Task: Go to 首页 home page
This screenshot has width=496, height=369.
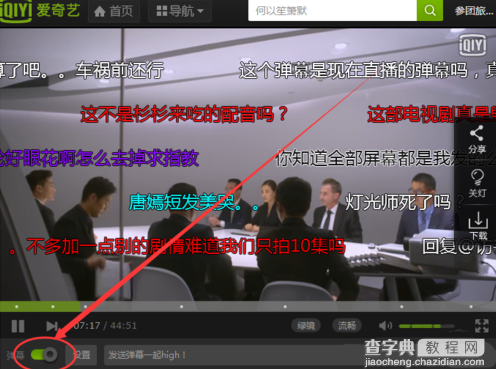Action: [x=114, y=11]
